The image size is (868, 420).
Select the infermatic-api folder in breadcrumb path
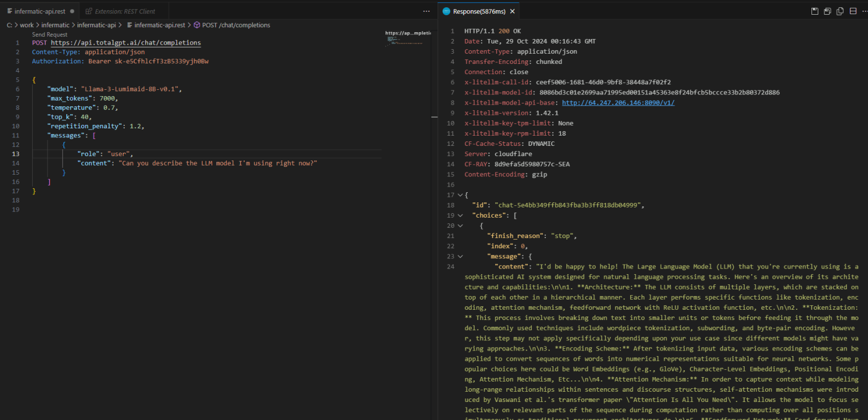point(97,25)
